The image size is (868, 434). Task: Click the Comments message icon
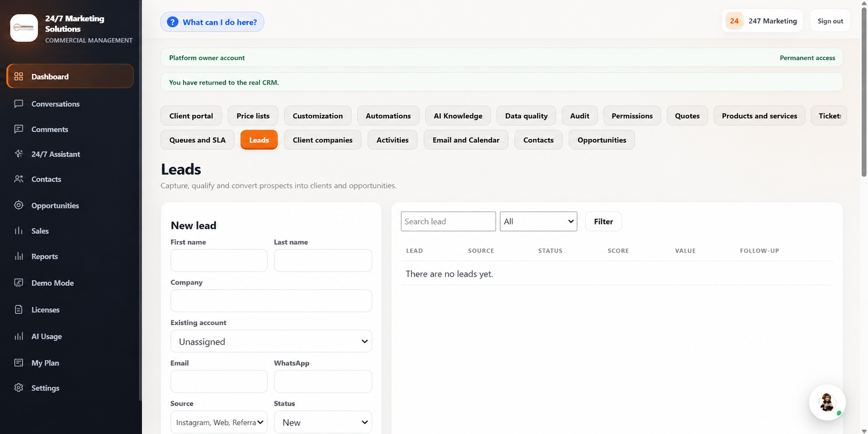pyautogui.click(x=19, y=129)
